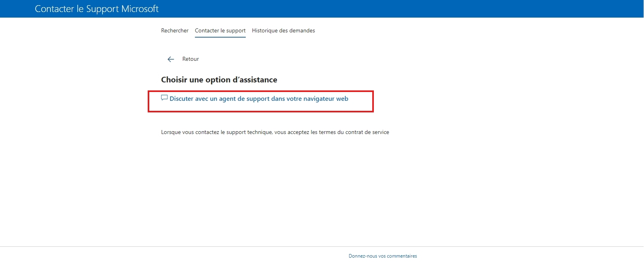
Task: Open Discuter avec un agent de support link
Action: click(x=259, y=99)
